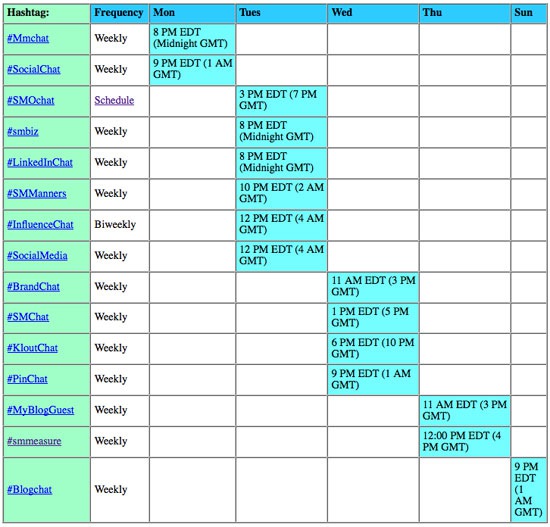Open the #Blogchat hashtag link
The image size is (550, 527).
(x=29, y=490)
